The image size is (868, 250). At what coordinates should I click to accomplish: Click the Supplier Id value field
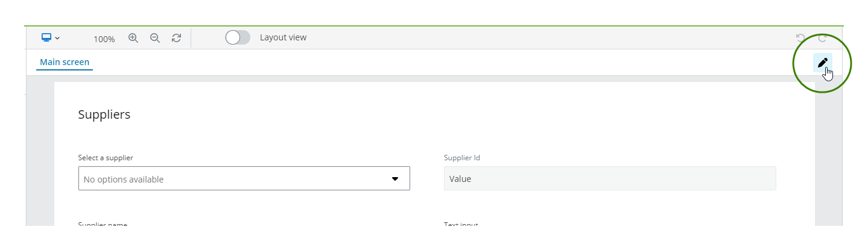coord(609,178)
